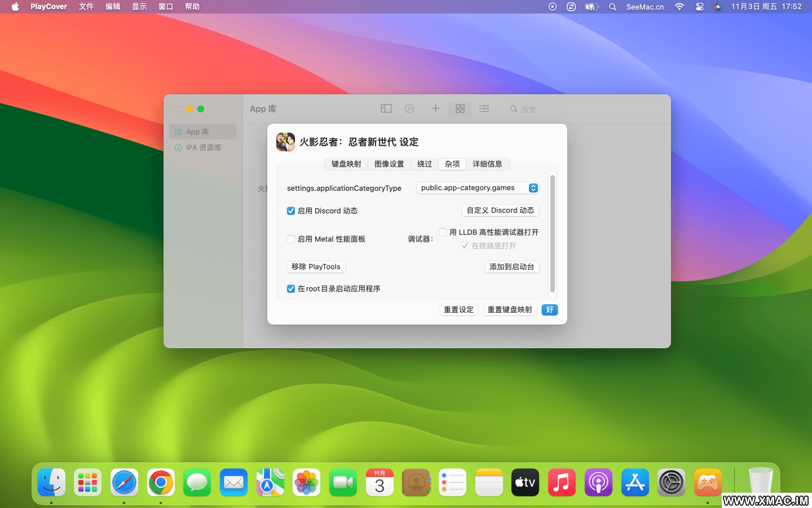Open the 文件 menu
The height and width of the screenshot is (508, 812).
pos(86,7)
